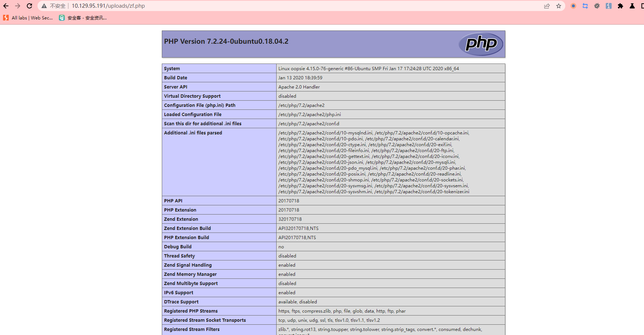644x335 pixels.
Task: Click the PHP Extension Build label
Action: click(186, 238)
